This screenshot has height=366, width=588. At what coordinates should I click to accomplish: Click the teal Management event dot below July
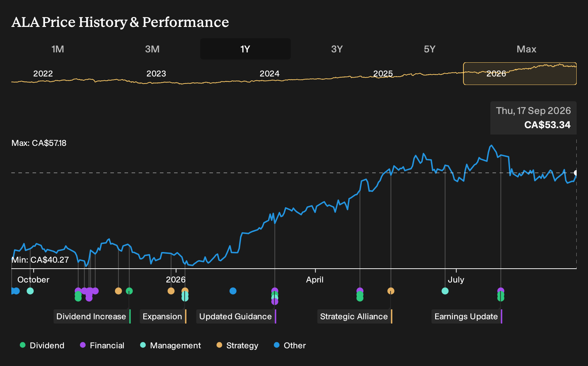click(x=445, y=291)
